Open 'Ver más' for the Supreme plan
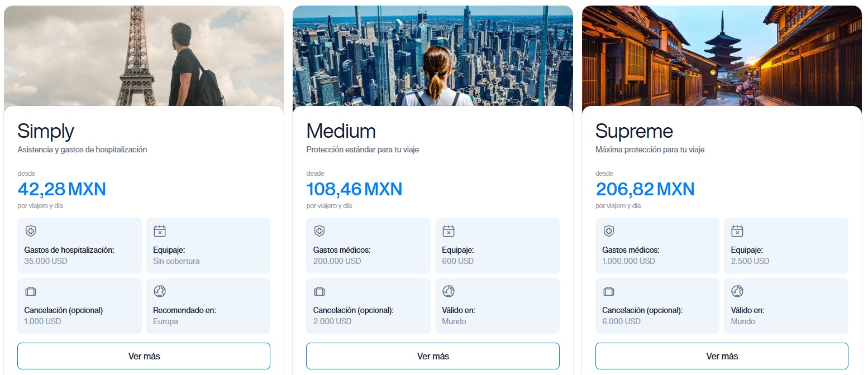868x375 pixels. (x=722, y=356)
